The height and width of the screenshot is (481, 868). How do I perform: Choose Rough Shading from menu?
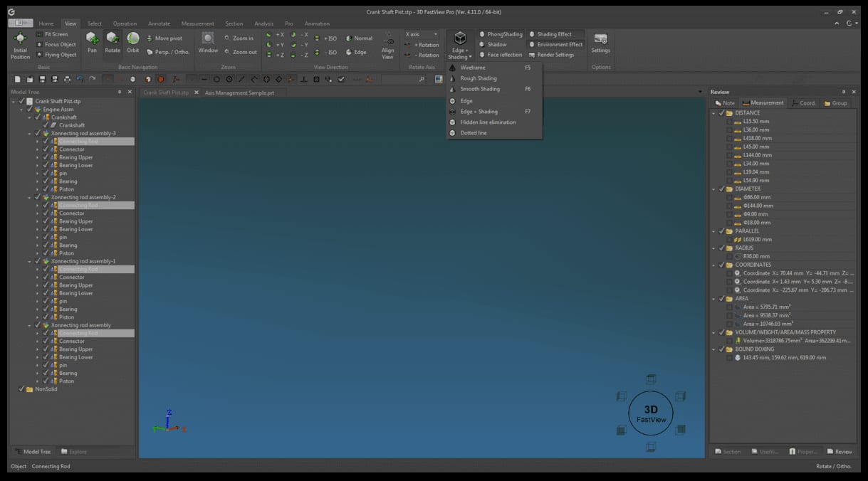click(494, 78)
